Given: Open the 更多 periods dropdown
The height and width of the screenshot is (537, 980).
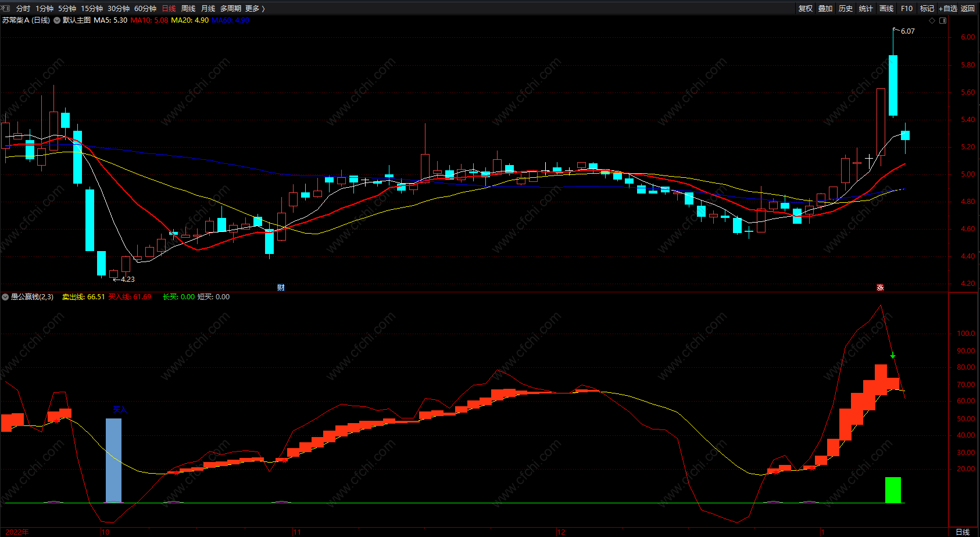Looking at the screenshot, I should click(x=255, y=8).
